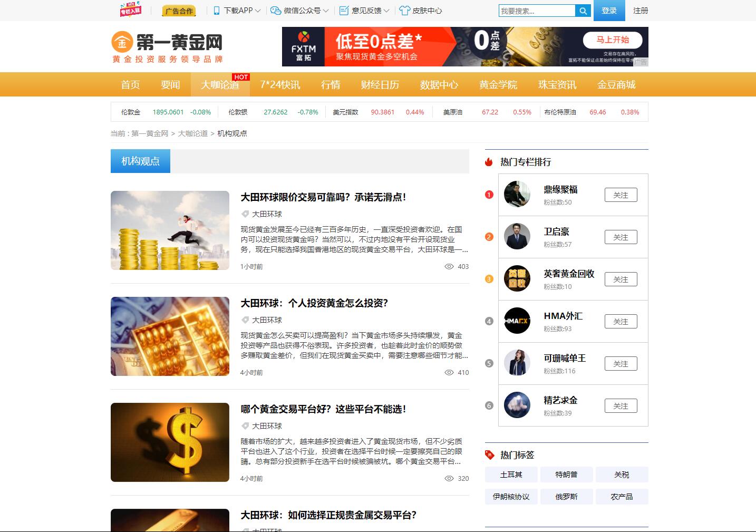This screenshot has width=756, height=532.
Task: Toggle 关注 for 可珊喊单王
Action: tap(621, 364)
